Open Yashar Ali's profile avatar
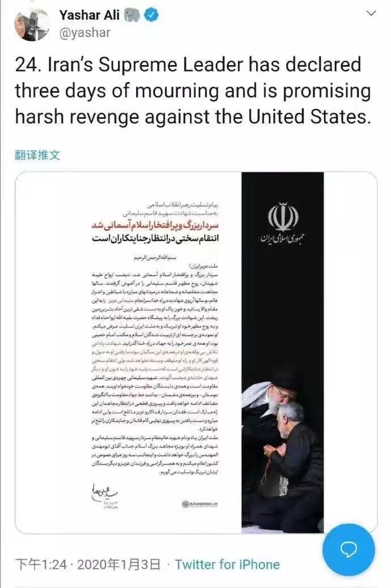Image resolution: width=391 pixels, height=588 pixels. [x=32, y=24]
